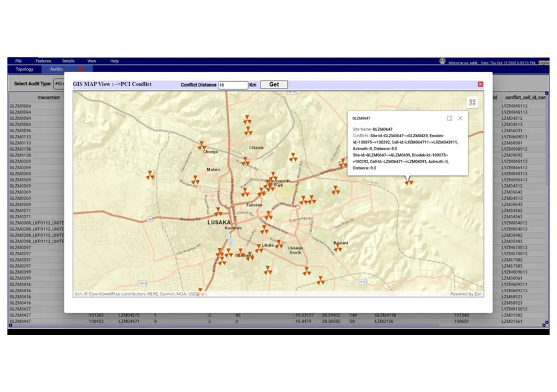Open the Details menu
The width and height of the screenshot is (557, 392).
[x=68, y=61]
